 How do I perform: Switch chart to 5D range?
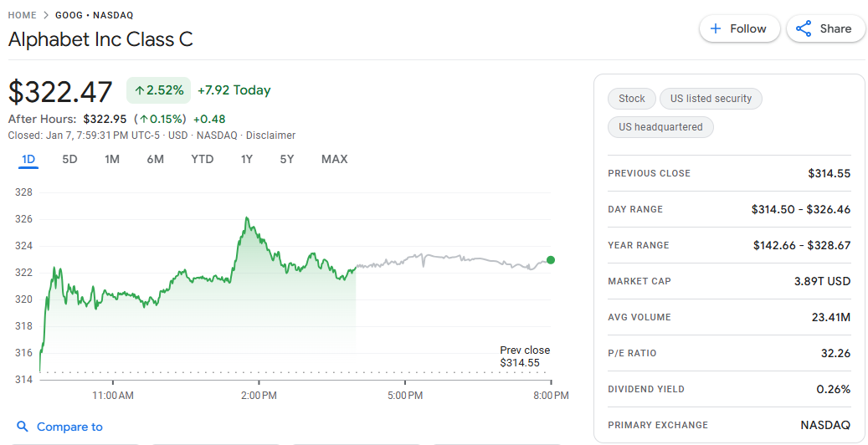69,159
